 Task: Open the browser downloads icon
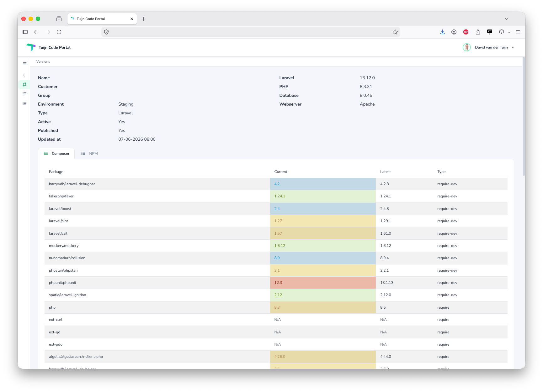coord(442,32)
